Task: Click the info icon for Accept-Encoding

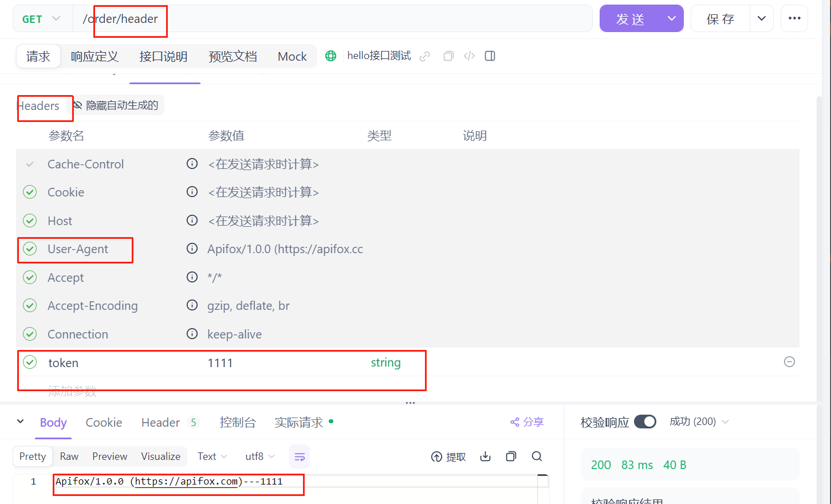Action: tap(192, 305)
